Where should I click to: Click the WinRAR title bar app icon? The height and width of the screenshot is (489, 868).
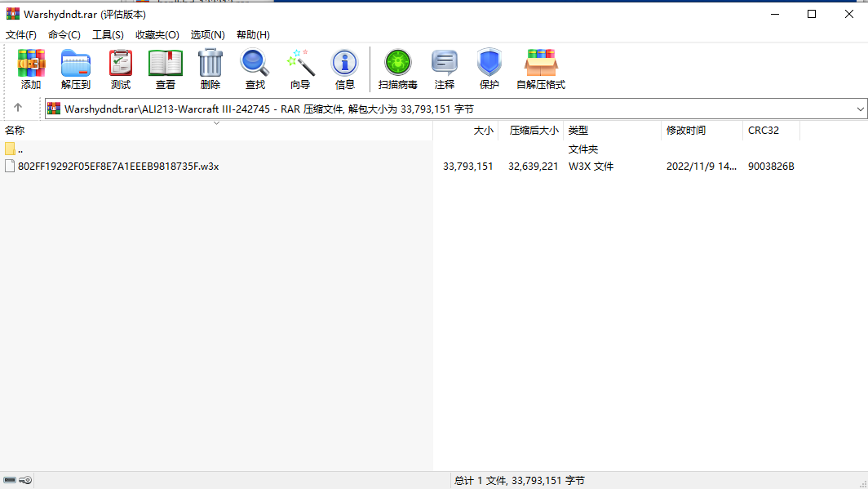click(13, 14)
